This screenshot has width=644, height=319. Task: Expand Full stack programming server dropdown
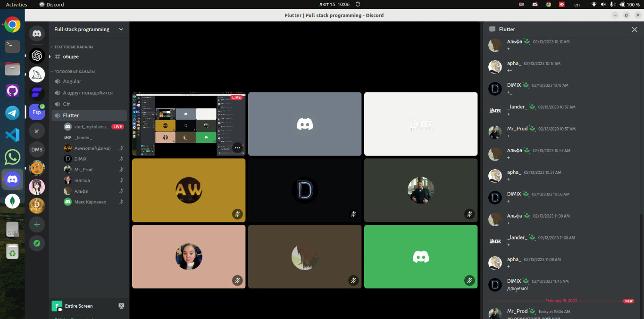[x=121, y=29]
